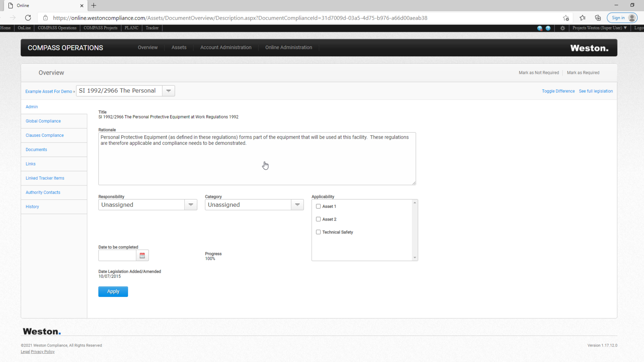644x362 pixels.
Task: Click the browser address bar URL
Action: pyautogui.click(x=240, y=18)
